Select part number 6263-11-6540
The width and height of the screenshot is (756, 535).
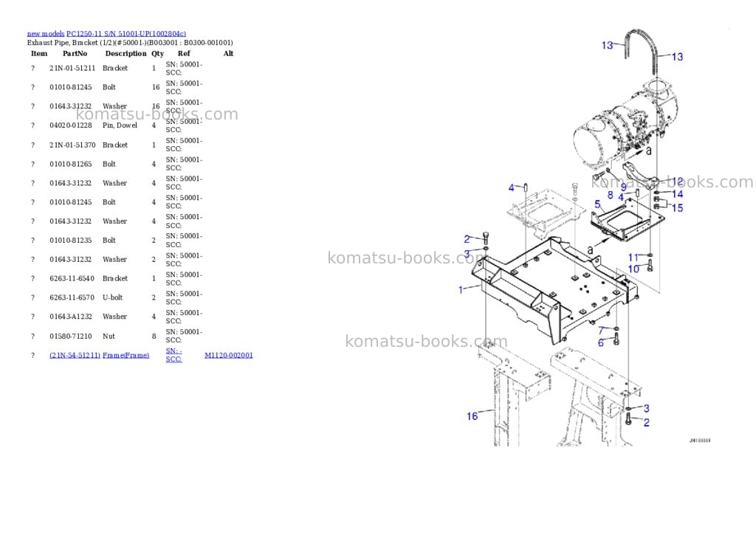coord(72,278)
